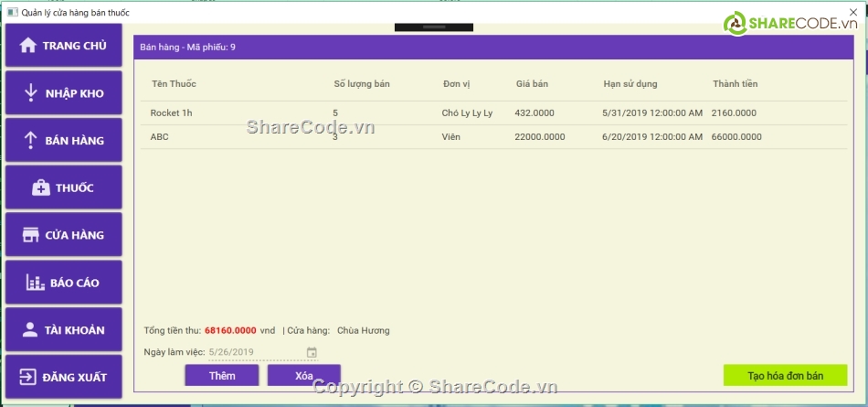Click the chart icon for Báo Cáo
This screenshot has height=407, width=868.
[36, 283]
